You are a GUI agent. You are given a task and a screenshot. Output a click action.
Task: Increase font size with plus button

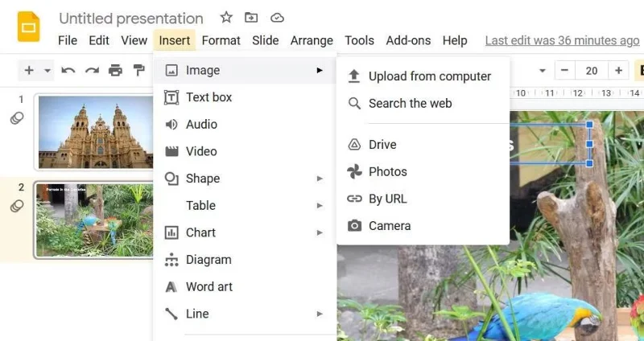coord(618,70)
